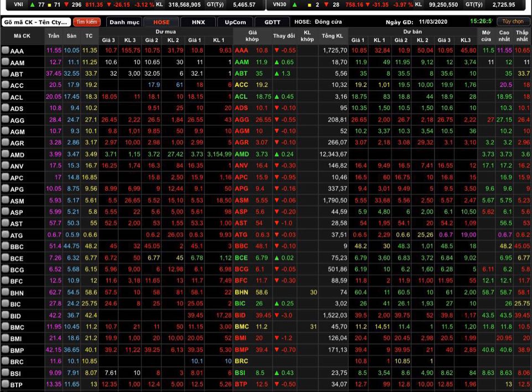Check the box beside AMD stock
Screen dimensions: 532x392
(x=5, y=155)
